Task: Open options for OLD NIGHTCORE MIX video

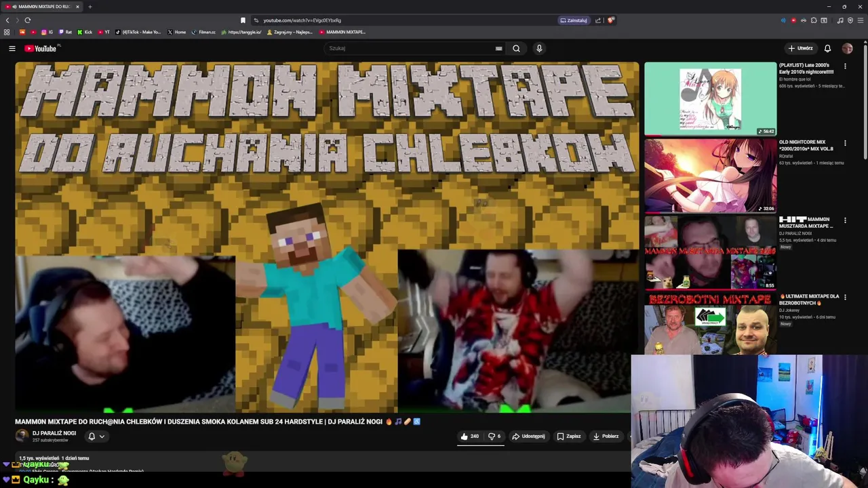Action: 845,143
